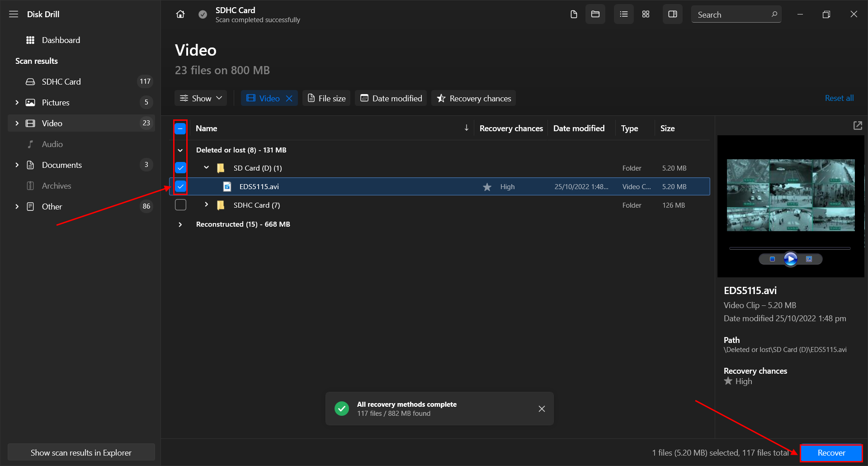This screenshot has width=868, height=466.
Task: Click the video preview seek bar
Action: [x=790, y=248]
